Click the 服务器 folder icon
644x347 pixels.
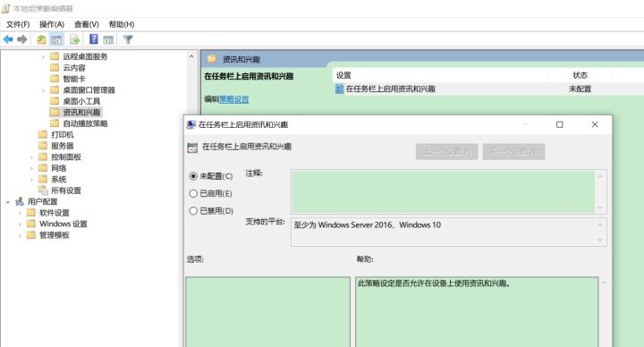43,146
